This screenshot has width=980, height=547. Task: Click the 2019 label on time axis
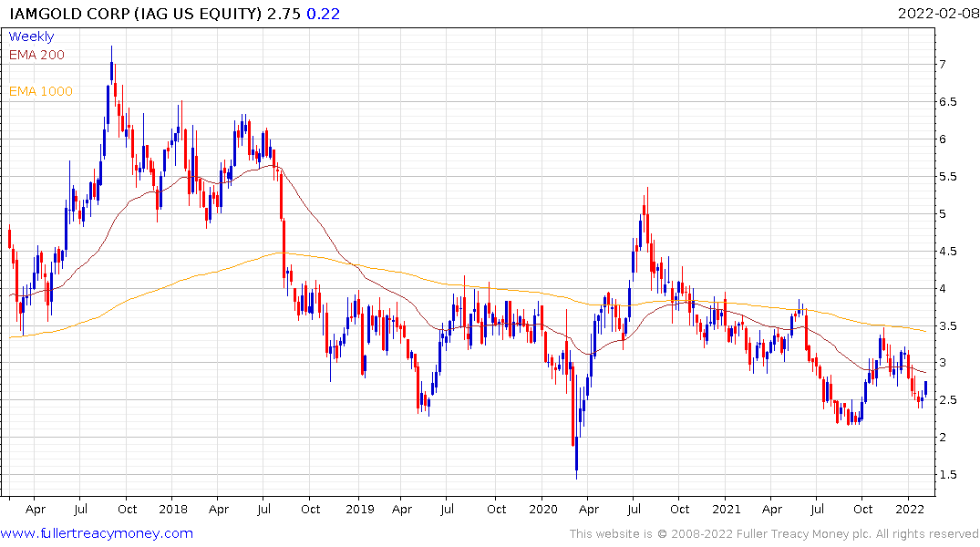pyautogui.click(x=359, y=509)
